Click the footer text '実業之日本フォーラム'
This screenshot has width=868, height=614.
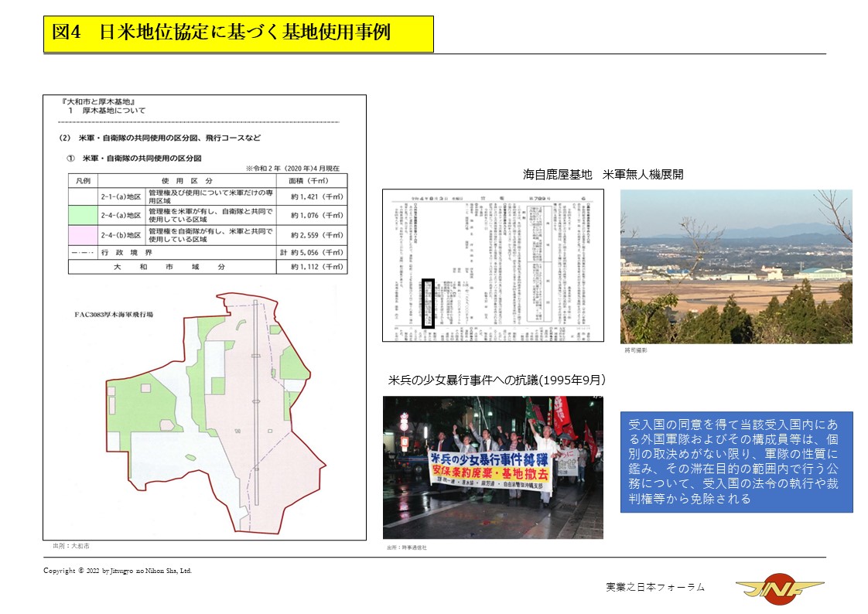pyautogui.click(x=655, y=588)
